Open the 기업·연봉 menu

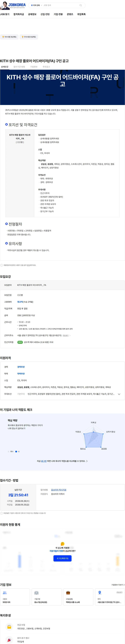coord(58,14)
